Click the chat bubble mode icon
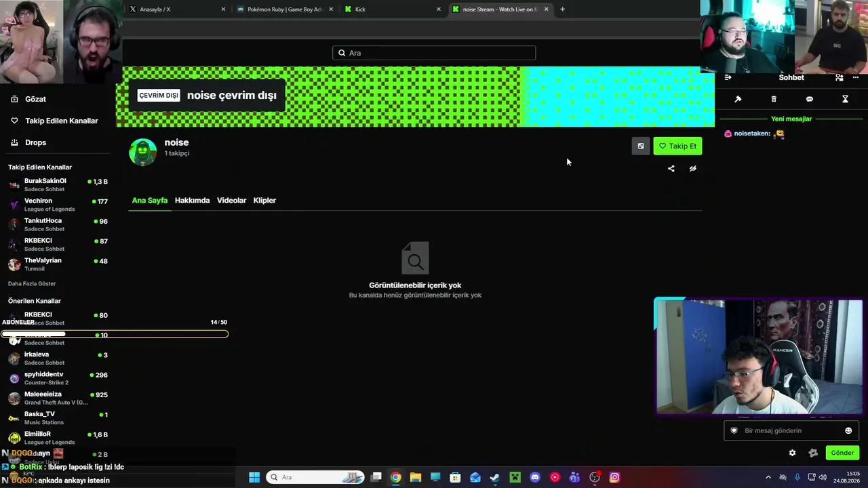Screen dimensions: 868x488 pyautogui.click(x=810, y=99)
